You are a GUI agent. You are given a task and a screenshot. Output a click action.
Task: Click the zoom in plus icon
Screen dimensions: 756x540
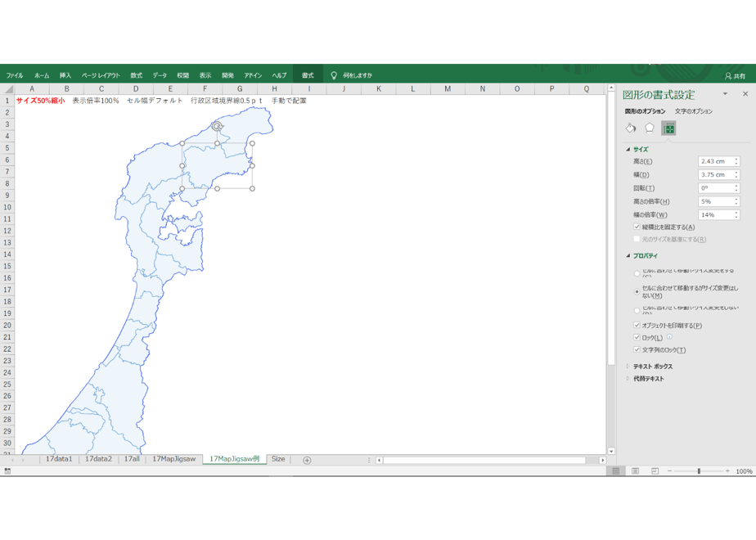coord(727,470)
